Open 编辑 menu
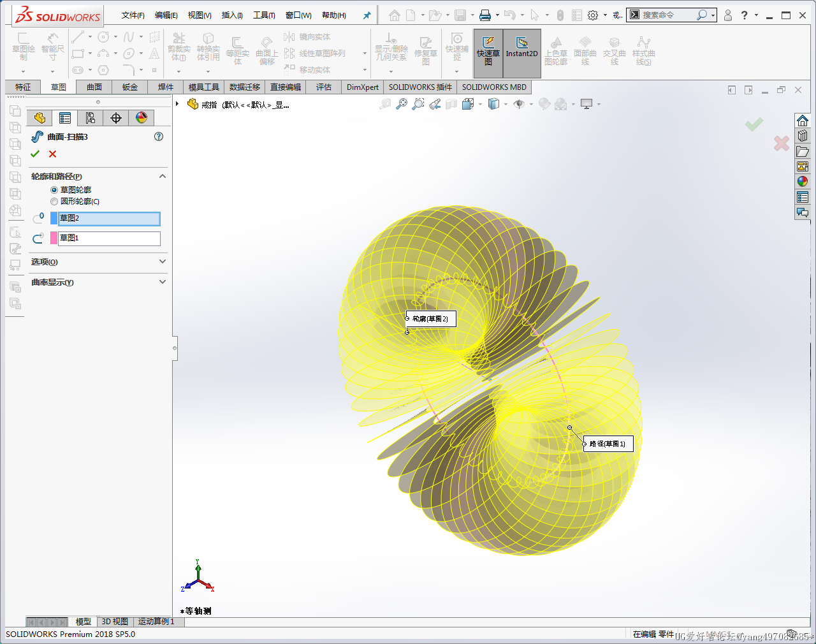 [166, 15]
